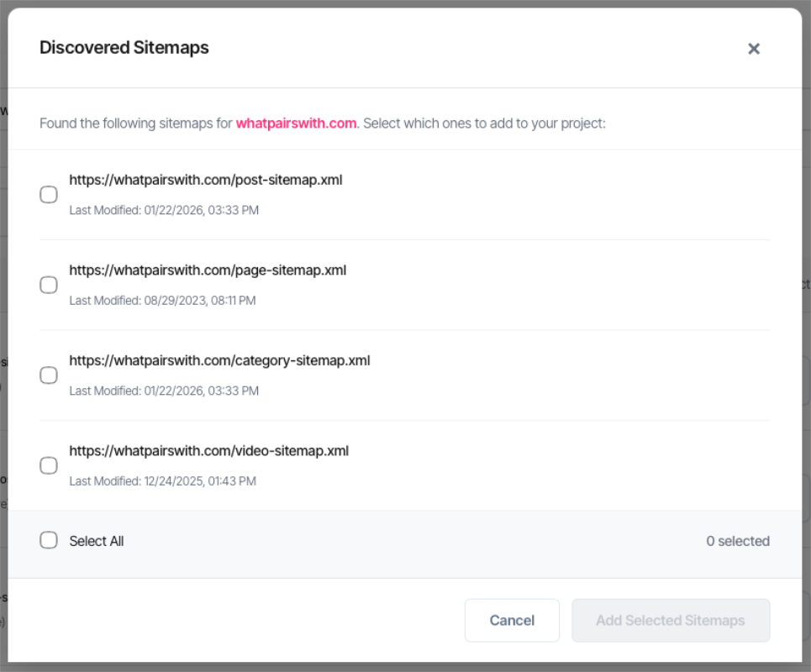Click the Discovered Sitemaps dialog title
This screenshot has height=672, width=811.
[x=124, y=48]
